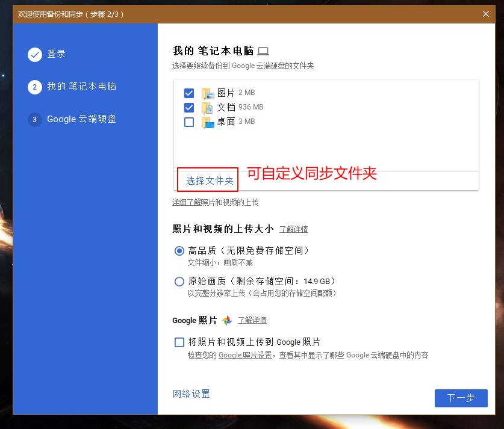Click the 936 MB size label
This screenshot has width=504, height=429.
pyautogui.click(x=250, y=107)
